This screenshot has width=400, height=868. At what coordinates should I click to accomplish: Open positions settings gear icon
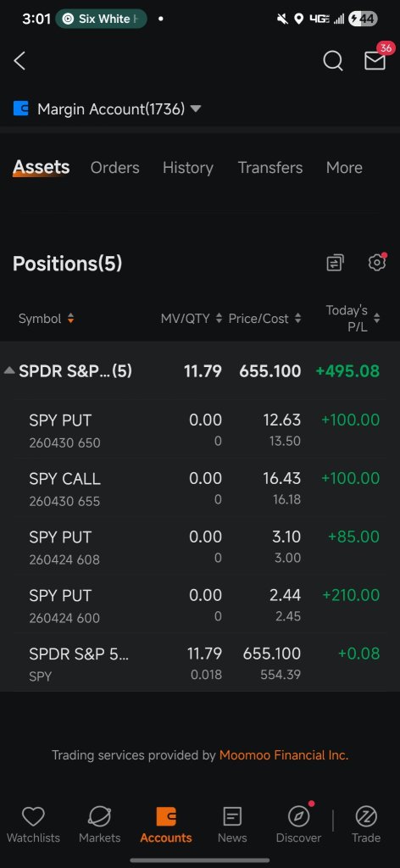coord(377,263)
